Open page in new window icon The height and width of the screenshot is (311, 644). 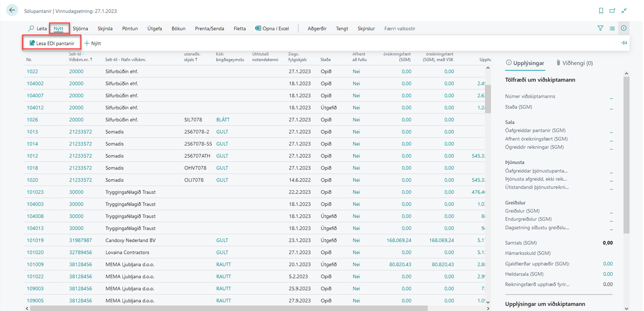(x=612, y=11)
